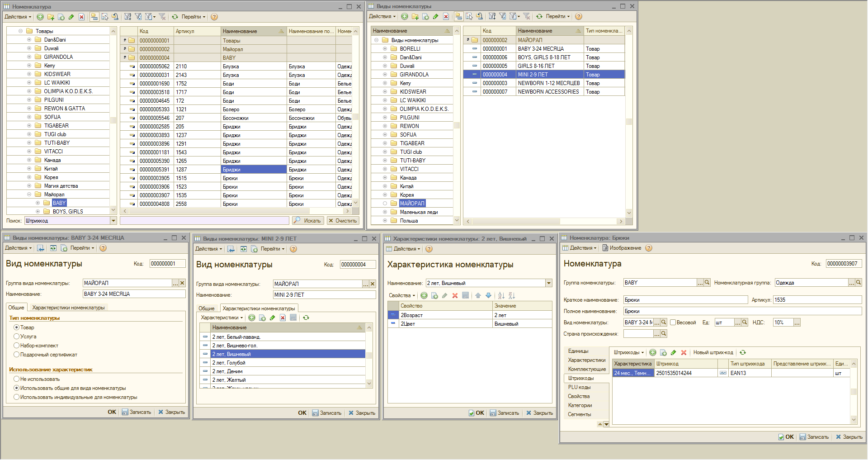
Task: Click delete mark icon in Виды номенклатуры toolbar
Action: click(446, 17)
